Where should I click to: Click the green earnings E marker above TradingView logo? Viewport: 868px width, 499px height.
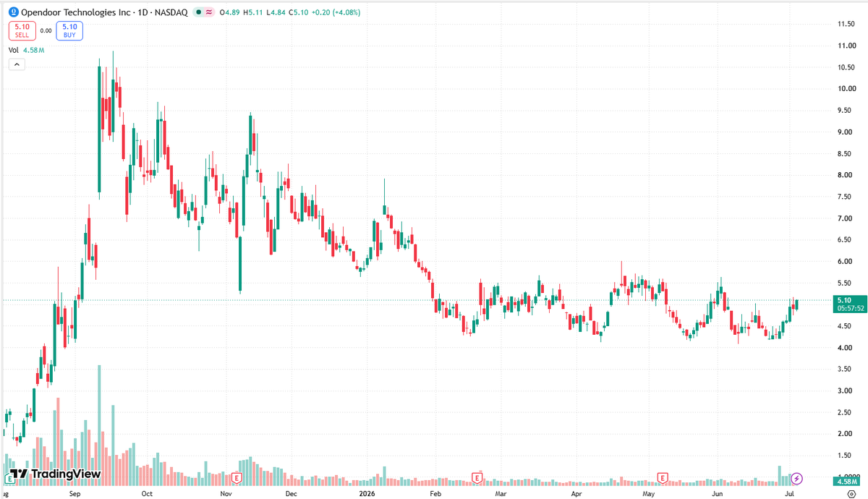(x=10, y=478)
